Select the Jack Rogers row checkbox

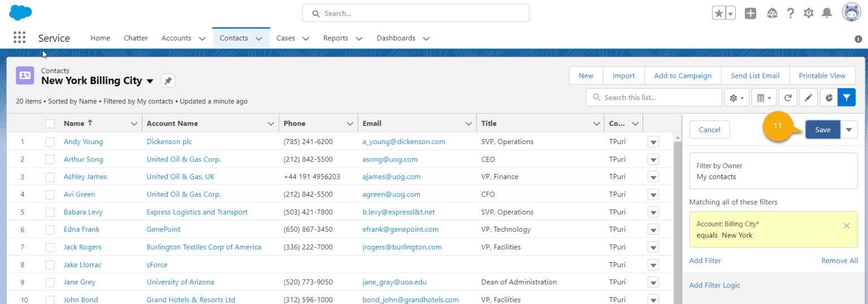pos(50,247)
